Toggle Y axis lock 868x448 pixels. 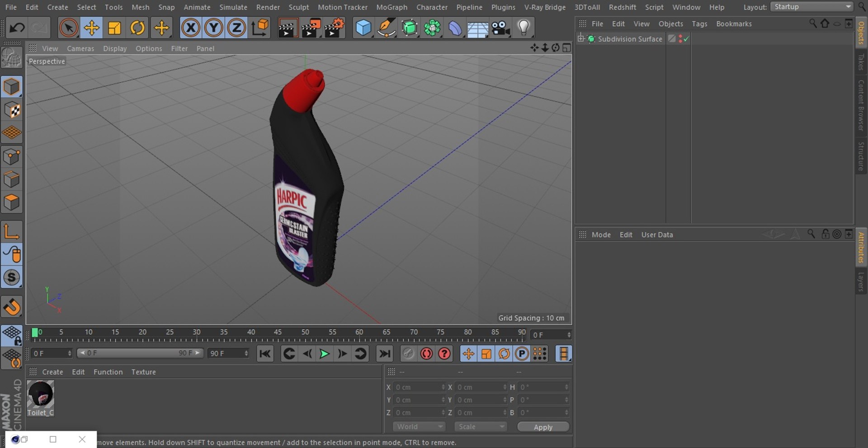[213, 28]
